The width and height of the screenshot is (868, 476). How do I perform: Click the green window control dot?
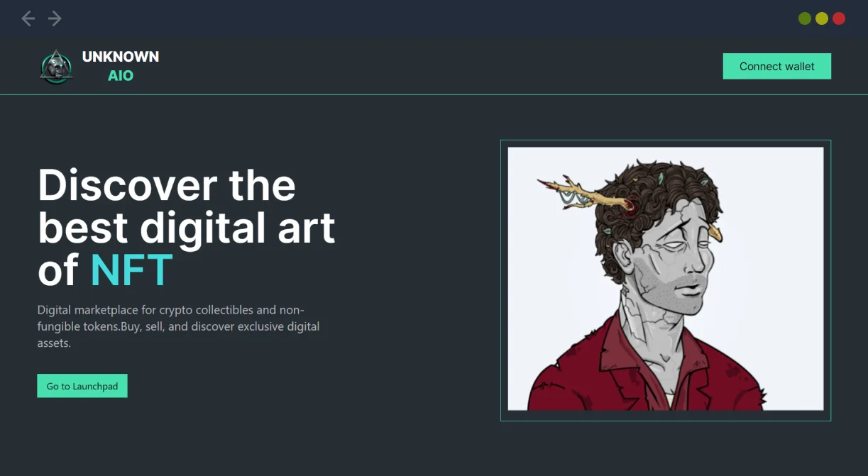pos(804,18)
